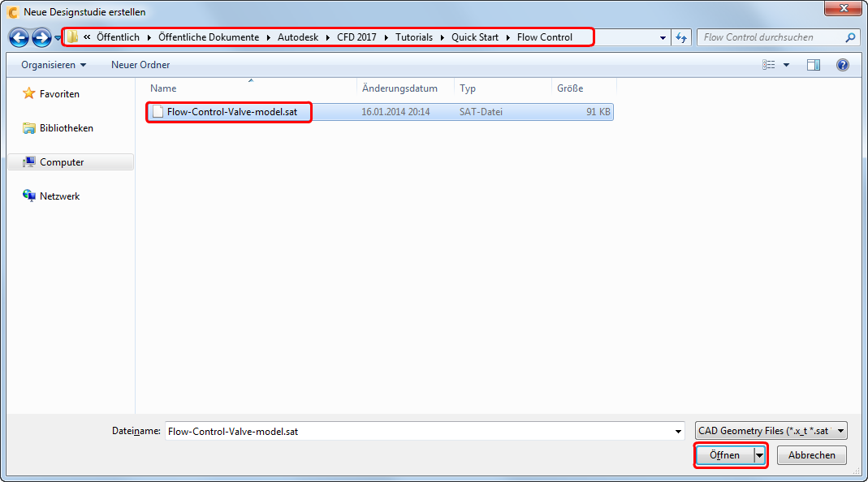Select file Flow-Control-Valve-model.sat

coord(232,112)
